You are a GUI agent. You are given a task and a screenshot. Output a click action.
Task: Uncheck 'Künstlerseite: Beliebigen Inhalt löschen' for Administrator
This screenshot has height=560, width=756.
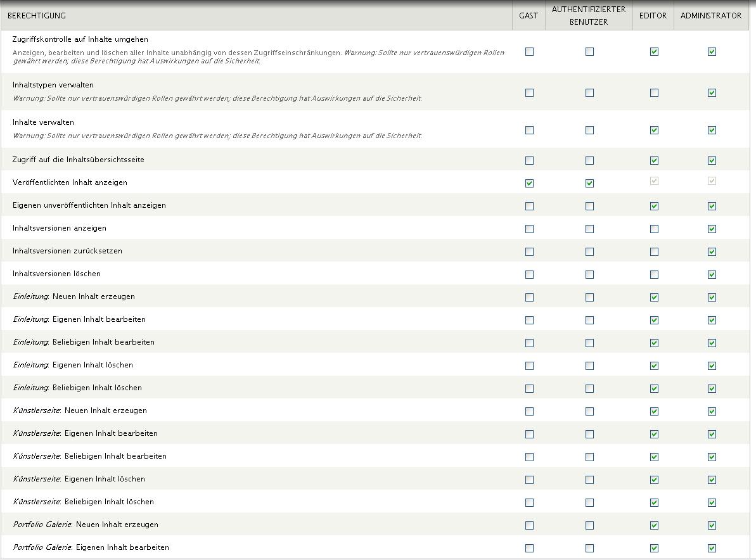click(712, 503)
